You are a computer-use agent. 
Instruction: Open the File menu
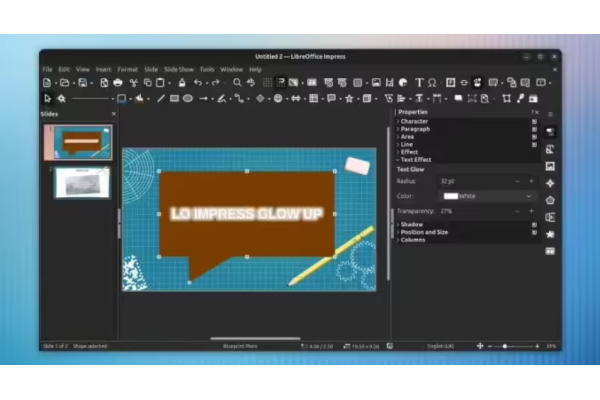tap(47, 69)
